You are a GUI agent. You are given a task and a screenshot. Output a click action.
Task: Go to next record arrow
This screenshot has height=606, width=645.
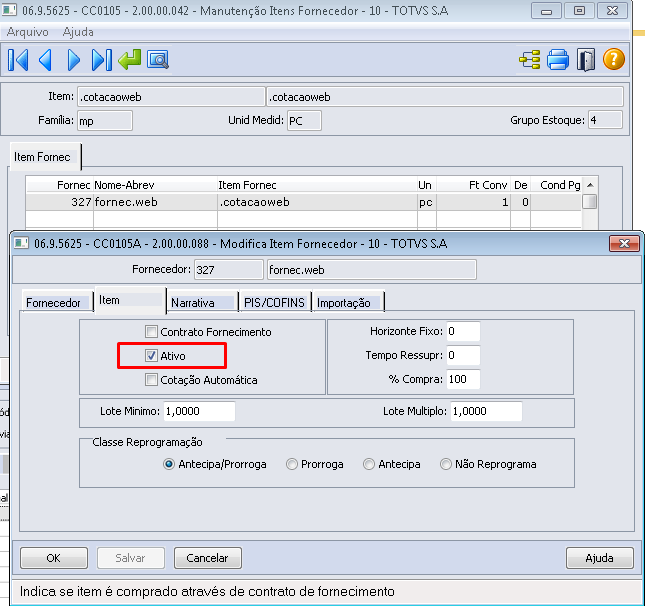tap(73, 60)
